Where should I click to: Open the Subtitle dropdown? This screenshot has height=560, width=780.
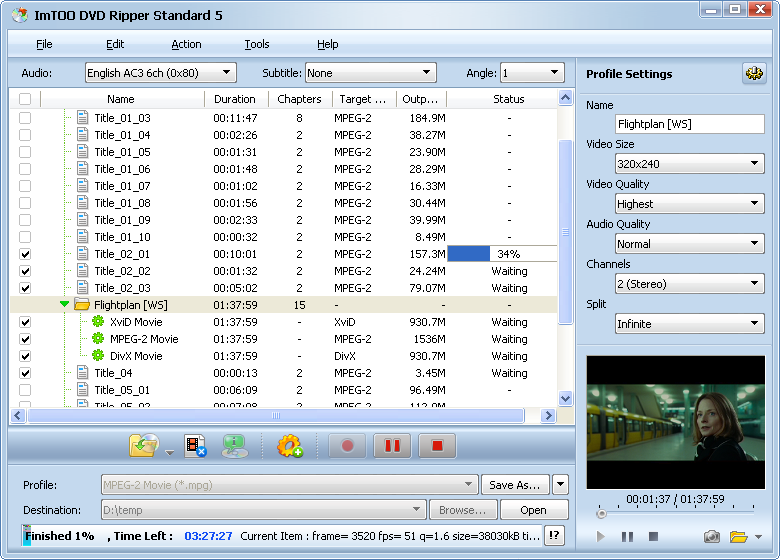click(x=371, y=73)
